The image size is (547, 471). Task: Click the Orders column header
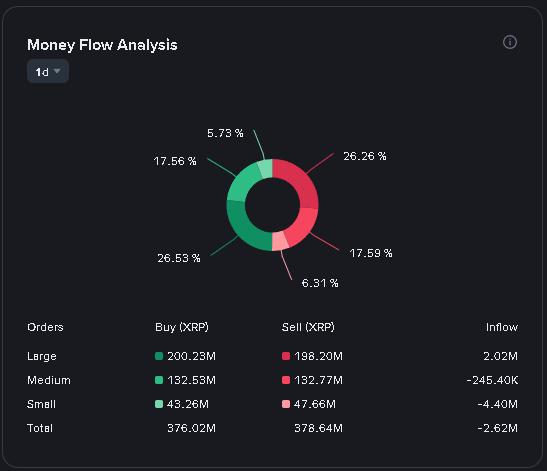pyautogui.click(x=45, y=327)
